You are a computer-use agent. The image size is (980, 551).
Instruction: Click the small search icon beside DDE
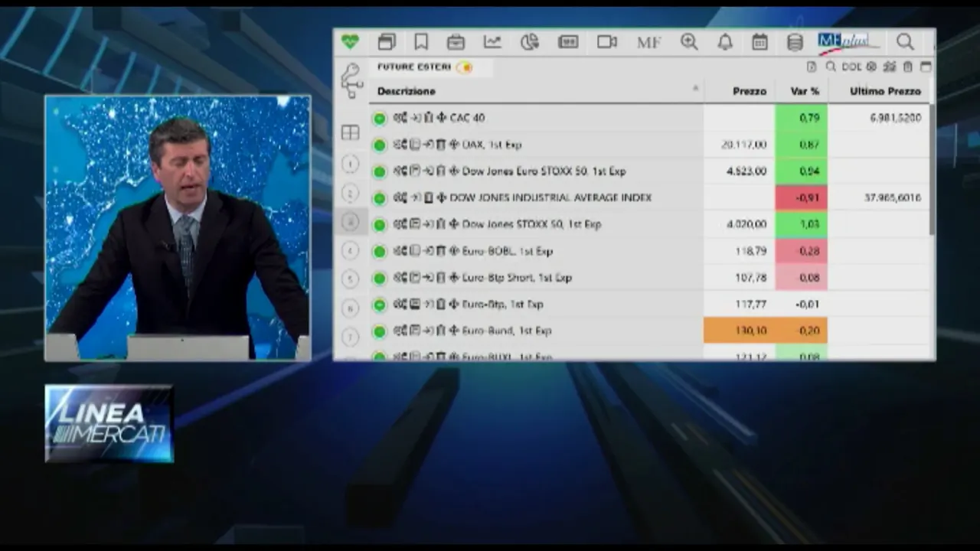point(831,67)
